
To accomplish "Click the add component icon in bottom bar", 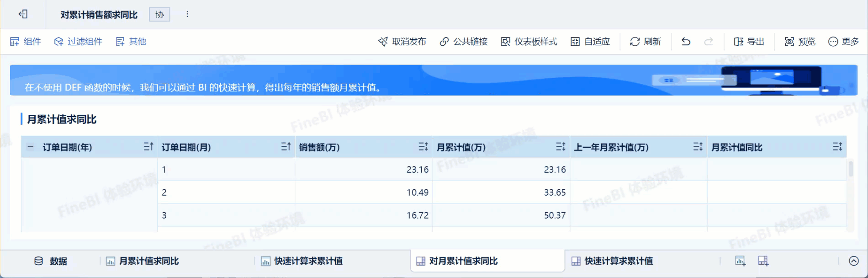I will [x=741, y=261].
